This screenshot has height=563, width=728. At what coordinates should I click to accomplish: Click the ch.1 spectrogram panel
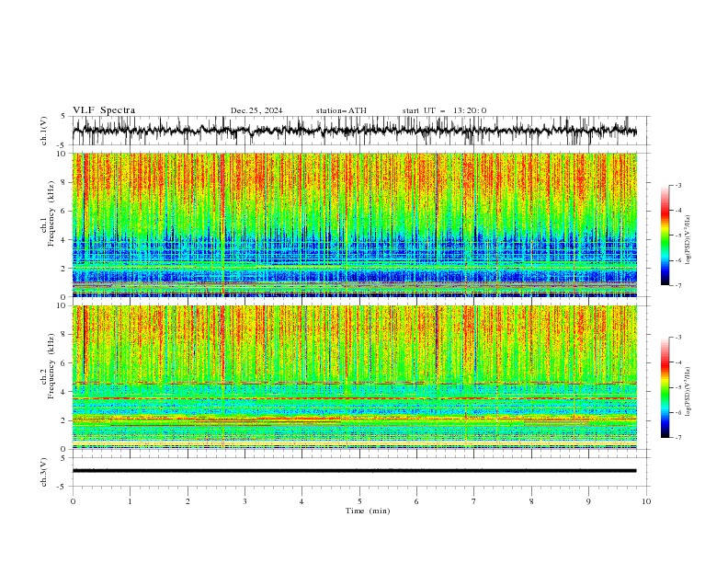(x=354, y=224)
